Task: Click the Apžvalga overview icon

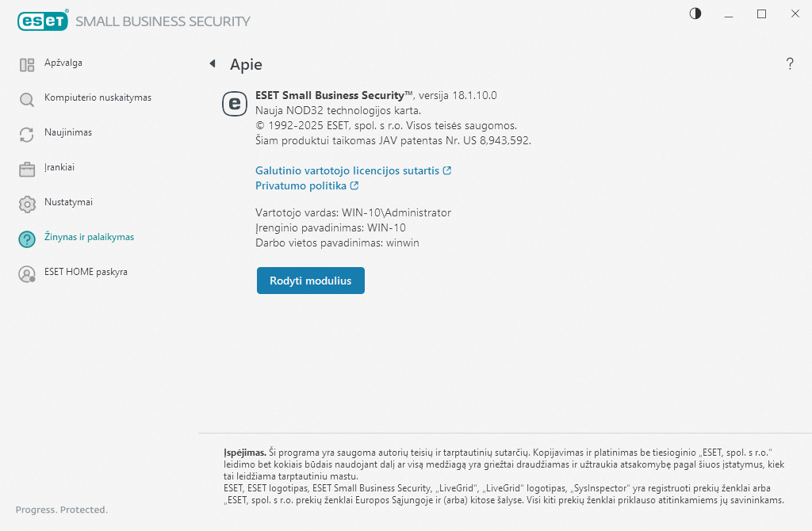Action: pos(27,64)
